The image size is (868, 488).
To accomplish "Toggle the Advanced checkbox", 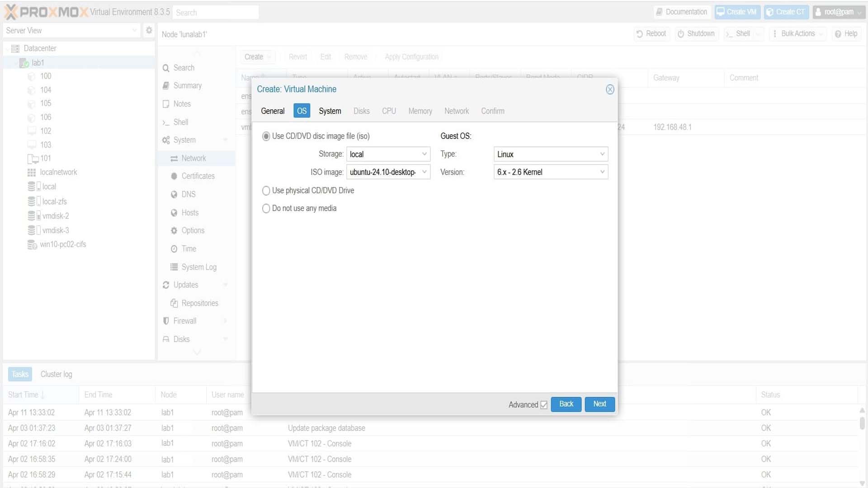I will (x=544, y=405).
